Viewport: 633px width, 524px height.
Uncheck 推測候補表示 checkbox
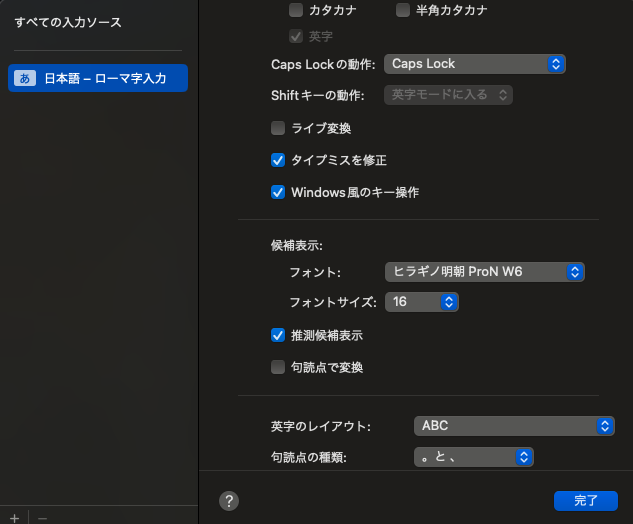coord(278,335)
